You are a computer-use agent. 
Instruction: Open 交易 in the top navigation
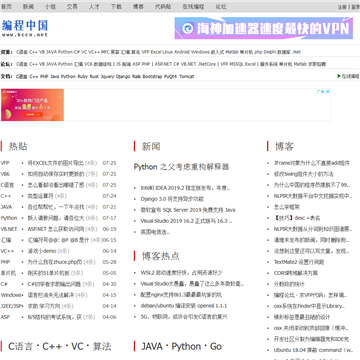(72, 7)
